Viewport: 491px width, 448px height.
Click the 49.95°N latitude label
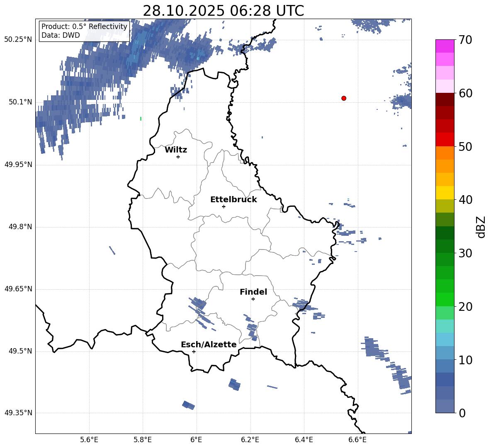tap(18, 165)
